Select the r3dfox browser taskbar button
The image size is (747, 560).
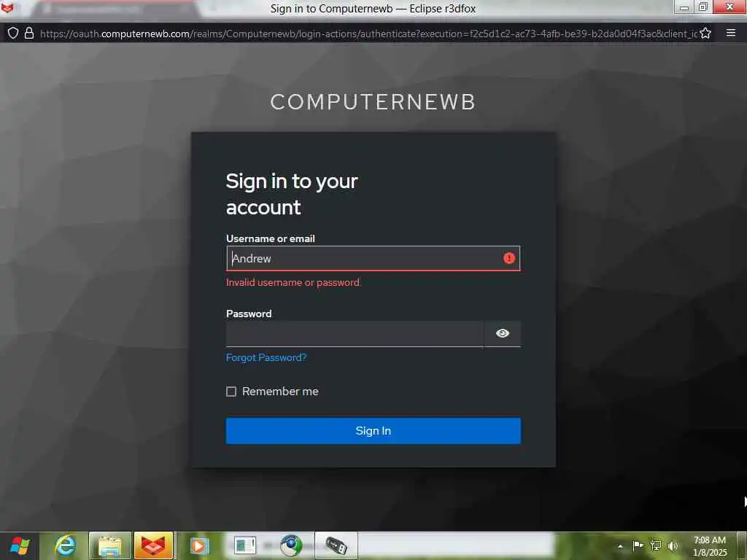(x=153, y=545)
